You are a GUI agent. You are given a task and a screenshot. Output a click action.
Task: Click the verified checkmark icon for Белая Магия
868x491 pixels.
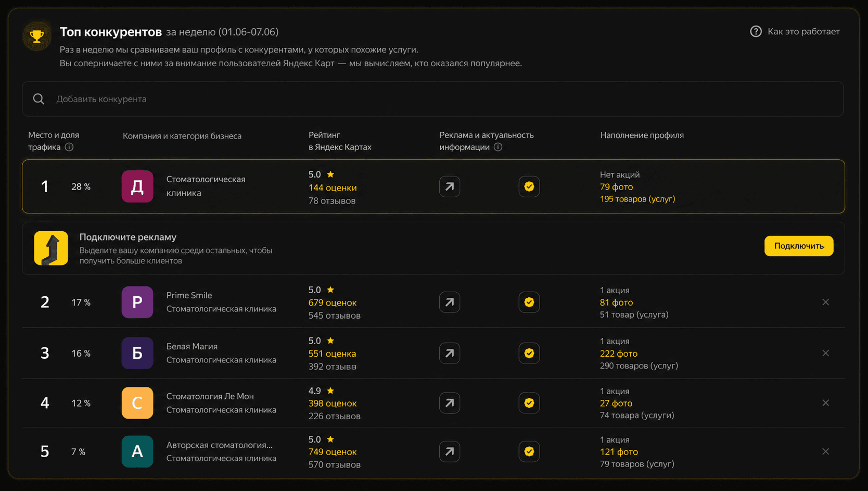(529, 353)
